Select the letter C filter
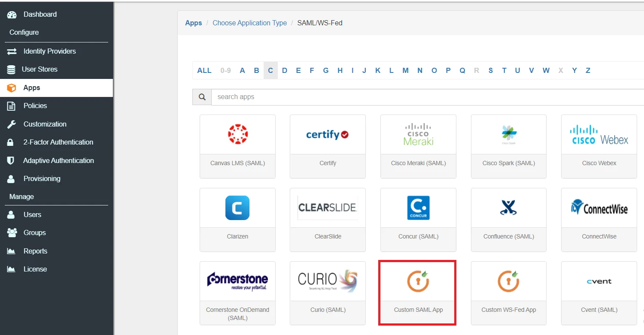This screenshot has width=644, height=335. pyautogui.click(x=270, y=71)
